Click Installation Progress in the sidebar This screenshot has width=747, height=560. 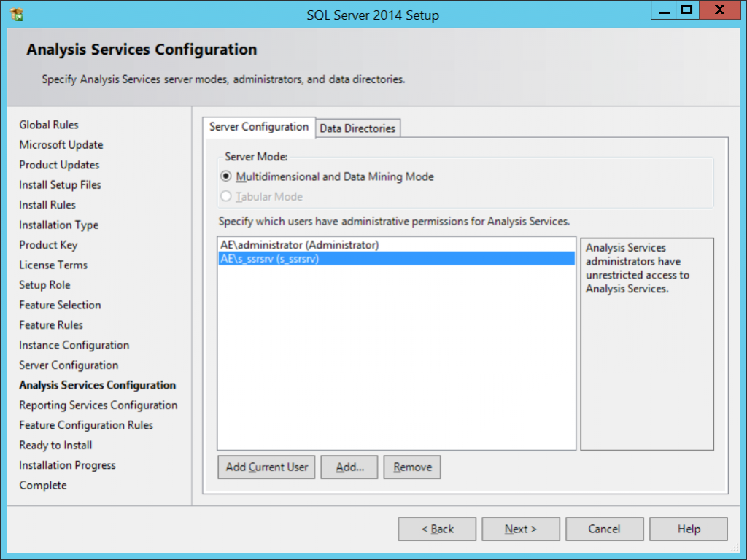pyautogui.click(x=66, y=464)
